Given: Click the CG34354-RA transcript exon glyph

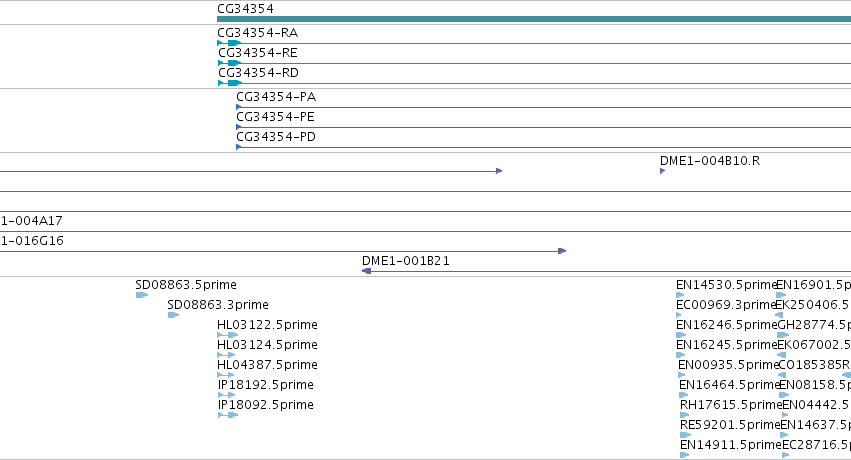Looking at the screenshot, I should (234, 43).
